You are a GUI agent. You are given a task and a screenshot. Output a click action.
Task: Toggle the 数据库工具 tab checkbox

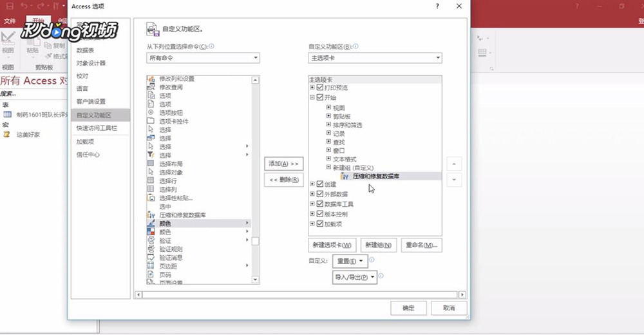tap(320, 204)
